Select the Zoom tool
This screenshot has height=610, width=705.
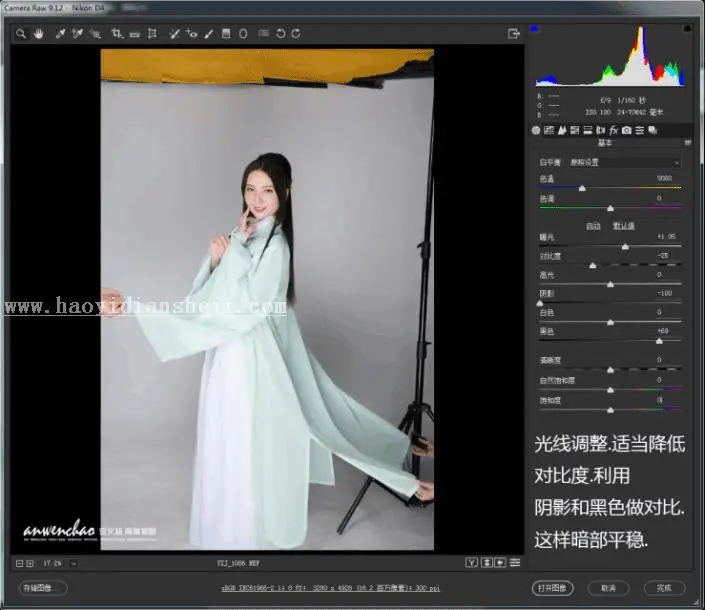point(21,34)
